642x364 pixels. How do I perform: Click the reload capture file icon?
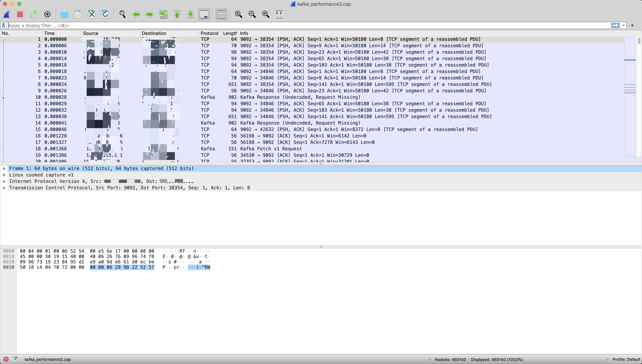pyautogui.click(x=105, y=14)
